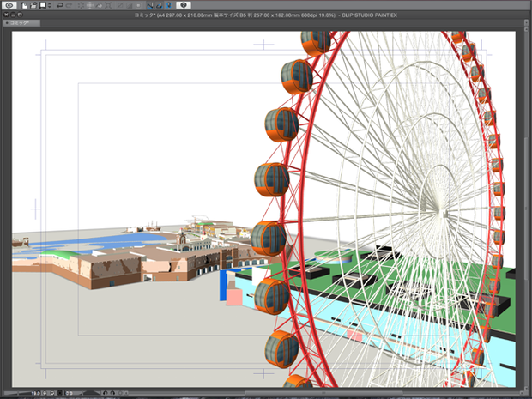The height and width of the screenshot is (399, 532).
Task: Click the vertical scrollbar on right edge
Action: click(524, 209)
